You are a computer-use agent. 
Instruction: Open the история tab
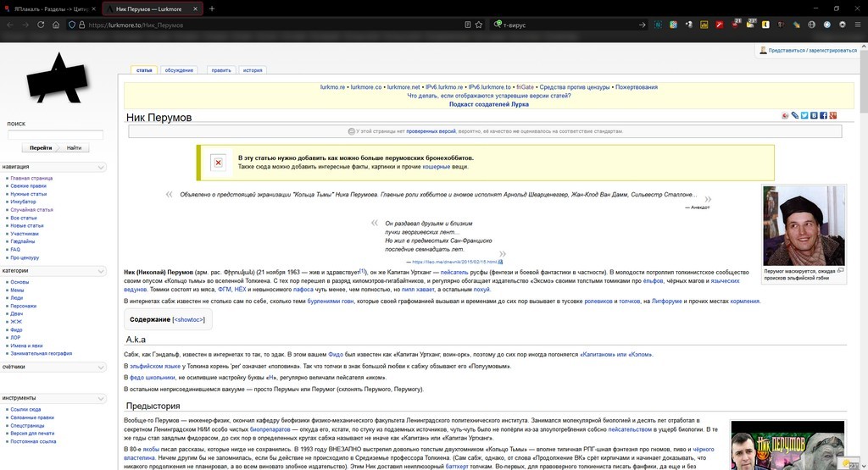pos(253,70)
